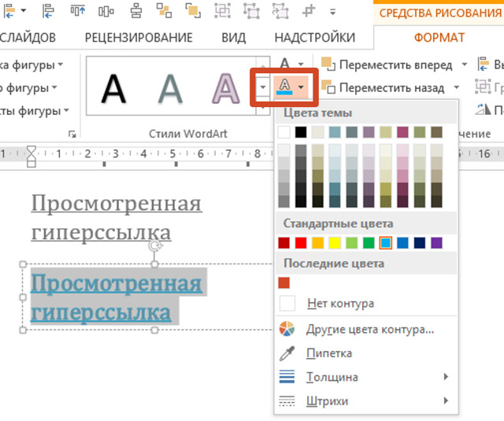This screenshot has width=504, height=421.
Task: Click the Group objects icon in quick toolbar
Action: 222,11
